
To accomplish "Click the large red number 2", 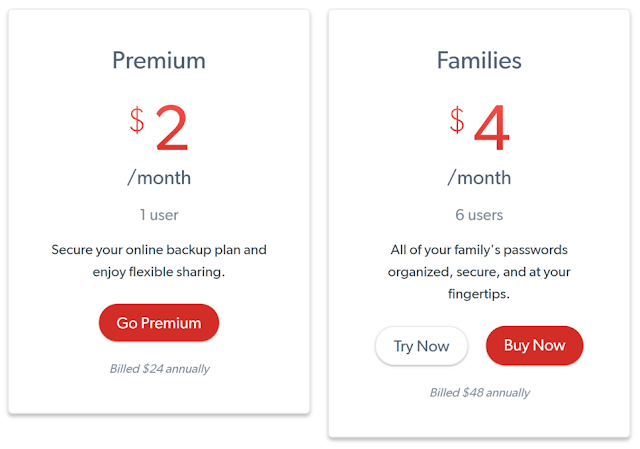I will click(x=172, y=129).
